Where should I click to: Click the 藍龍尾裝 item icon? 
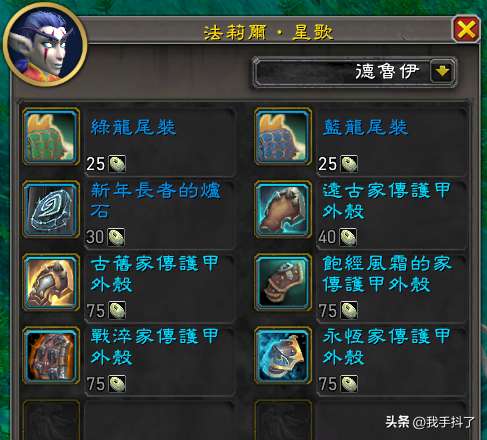click(283, 137)
